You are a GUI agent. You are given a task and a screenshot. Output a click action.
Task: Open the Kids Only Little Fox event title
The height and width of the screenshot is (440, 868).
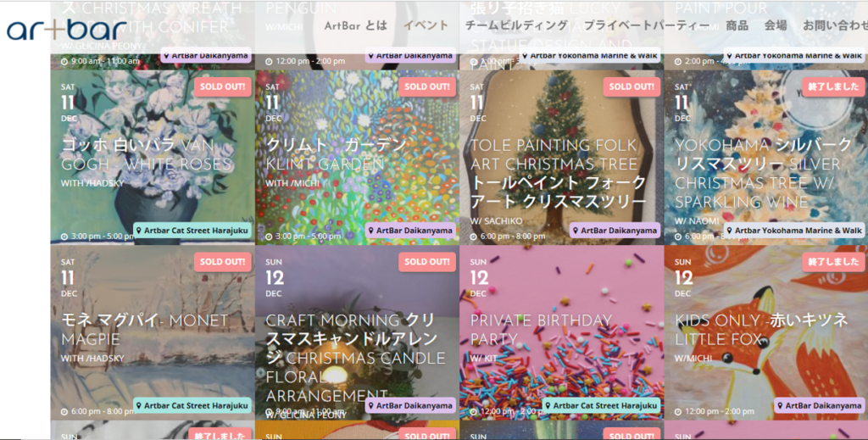tap(762, 329)
